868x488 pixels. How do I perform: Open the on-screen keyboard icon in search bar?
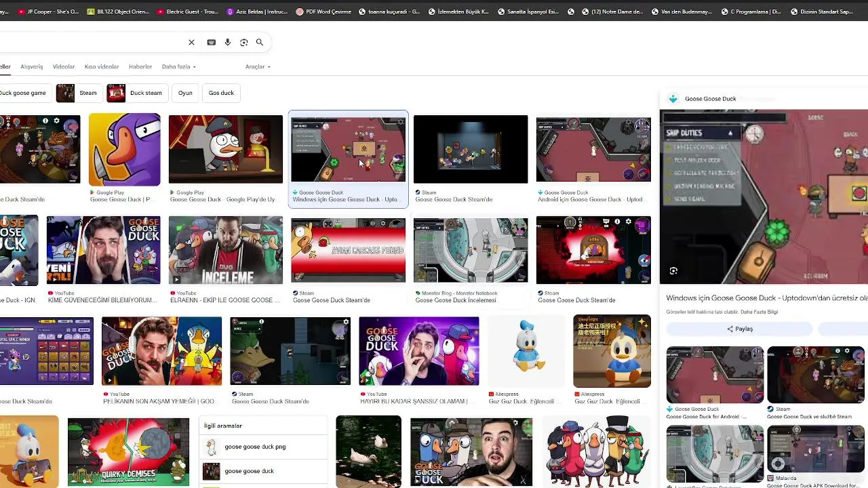(x=212, y=42)
